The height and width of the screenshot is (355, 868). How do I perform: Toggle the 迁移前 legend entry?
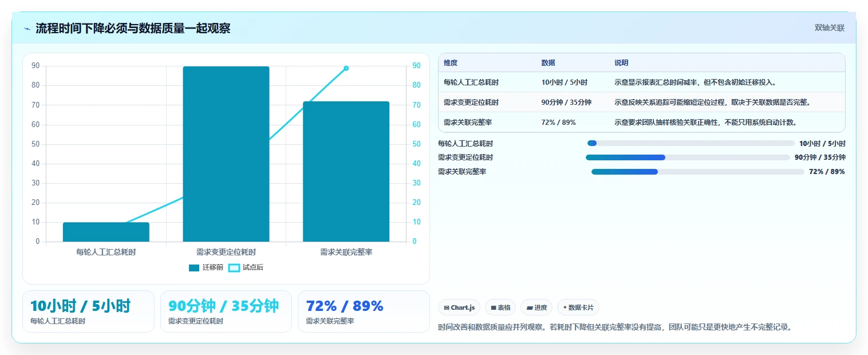[x=206, y=267]
